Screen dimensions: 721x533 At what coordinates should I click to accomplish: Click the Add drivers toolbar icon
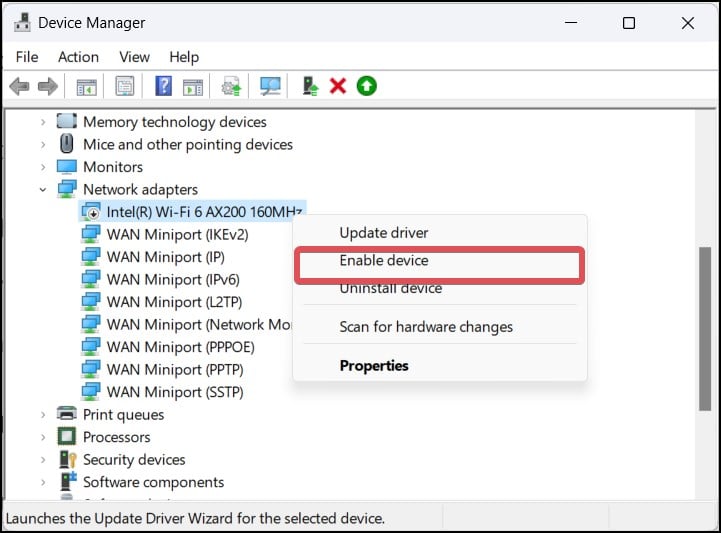point(310,86)
